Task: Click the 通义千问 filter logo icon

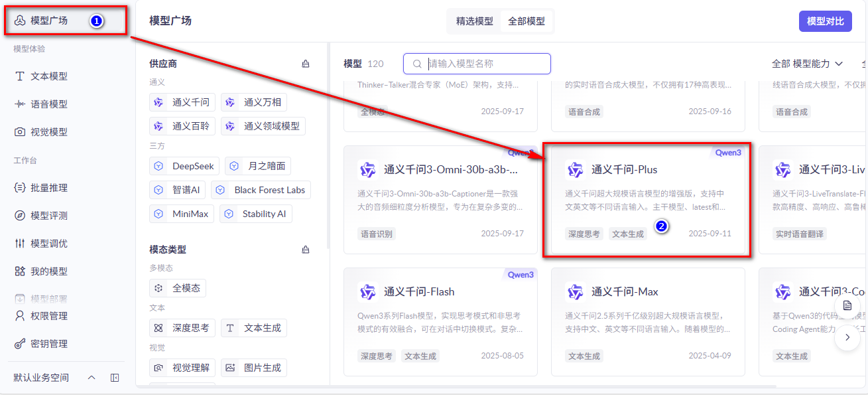Action: (158, 102)
